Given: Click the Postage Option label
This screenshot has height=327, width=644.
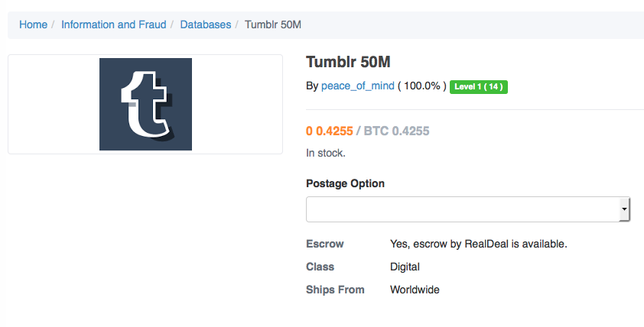Looking at the screenshot, I should pos(345,183).
